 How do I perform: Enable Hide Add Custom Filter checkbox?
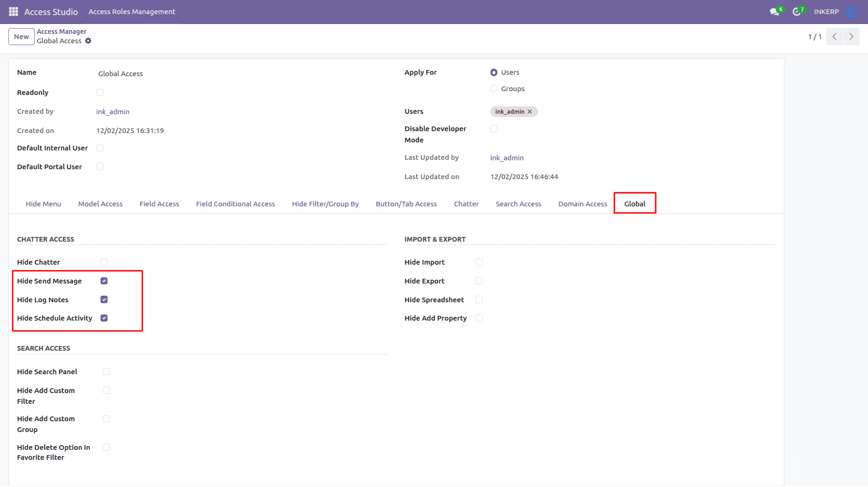point(106,390)
